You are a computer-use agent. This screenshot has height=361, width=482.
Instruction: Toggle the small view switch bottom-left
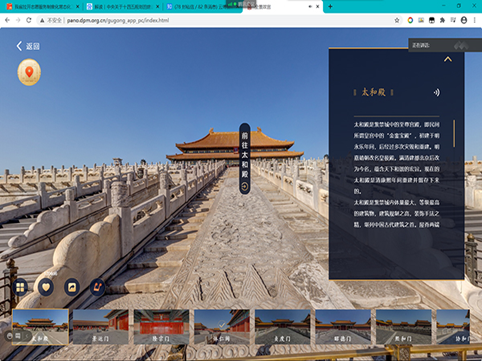[18, 336]
